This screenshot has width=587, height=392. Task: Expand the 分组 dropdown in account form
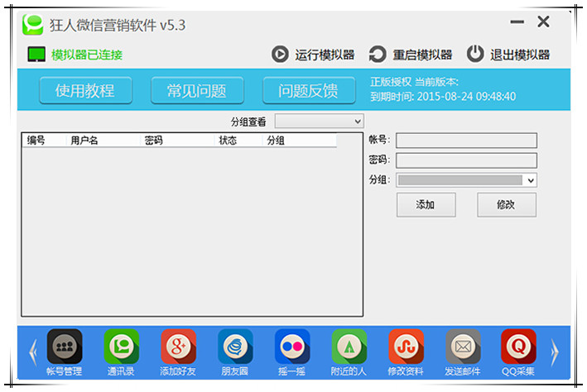pos(466,180)
